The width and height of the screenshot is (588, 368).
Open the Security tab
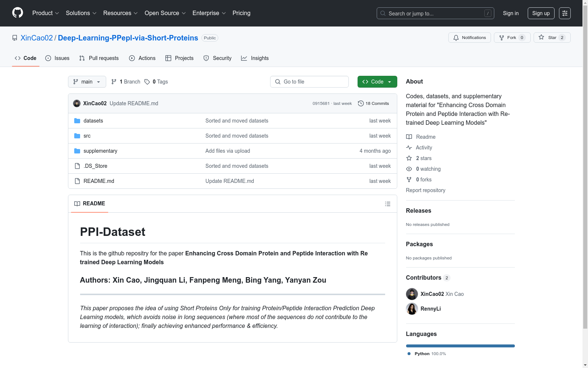pyautogui.click(x=218, y=58)
